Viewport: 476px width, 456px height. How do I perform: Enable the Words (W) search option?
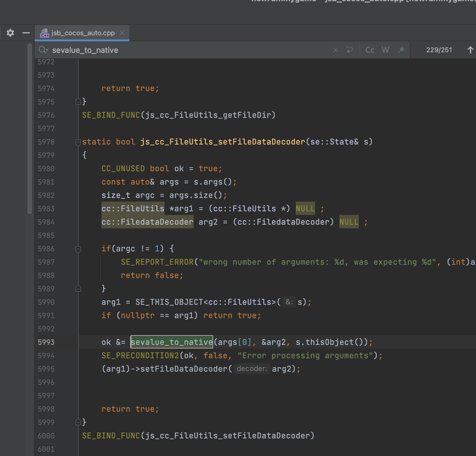point(385,50)
